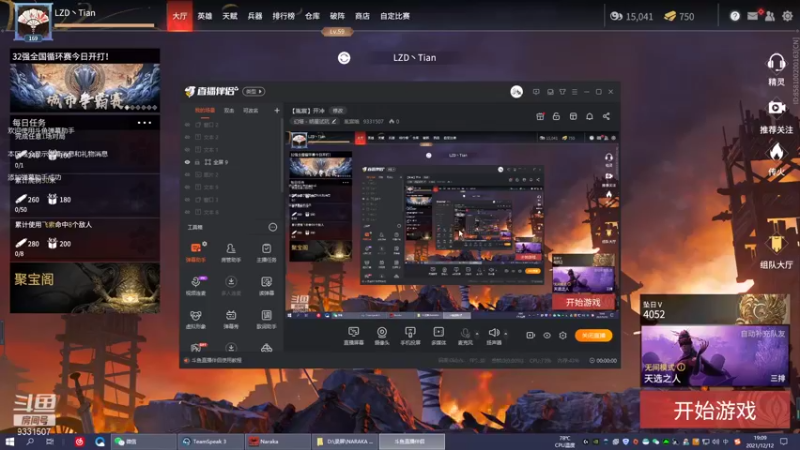Toggle visibility eye for 文本 1 source
Viewport: 800px width, 450px height.
[x=187, y=149]
